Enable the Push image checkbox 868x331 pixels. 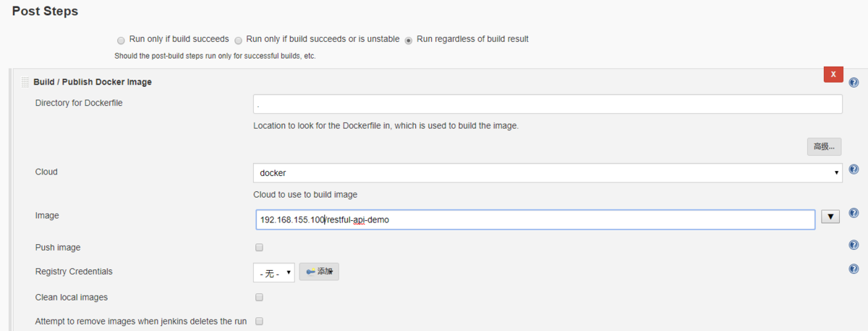(259, 248)
